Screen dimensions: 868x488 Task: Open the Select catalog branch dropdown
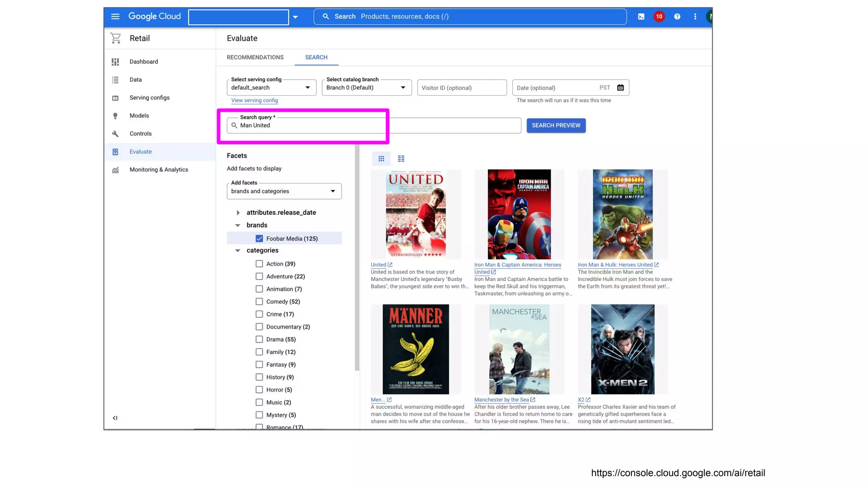pyautogui.click(x=367, y=88)
